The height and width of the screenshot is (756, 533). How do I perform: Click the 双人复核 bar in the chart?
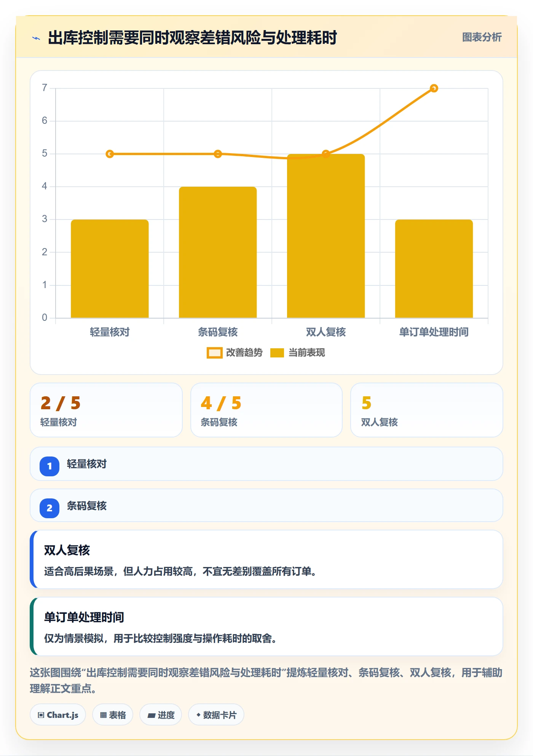coord(326,236)
